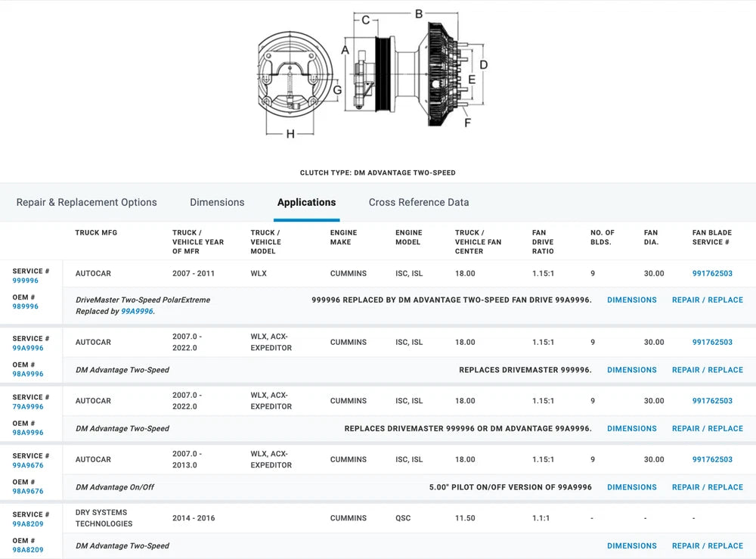This screenshot has height=559, width=756.
Task: Click DIMENSIONS in the DriveMaster PolarExtreme row
Action: 631,300
